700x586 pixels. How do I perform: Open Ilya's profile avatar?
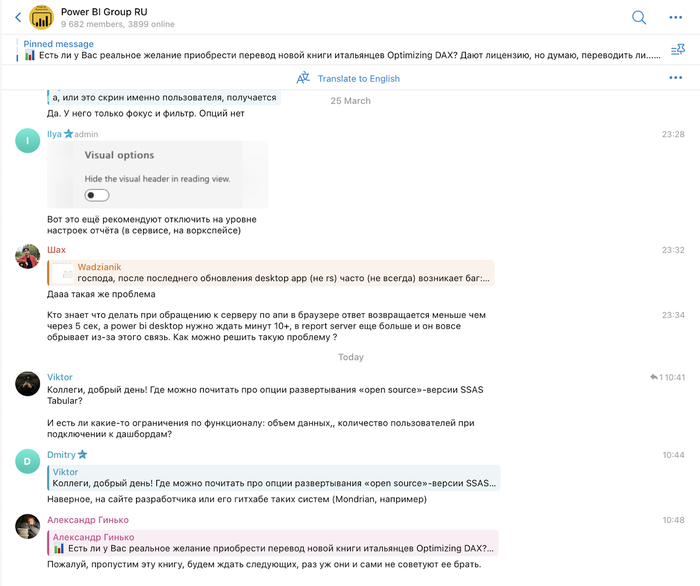click(27, 140)
